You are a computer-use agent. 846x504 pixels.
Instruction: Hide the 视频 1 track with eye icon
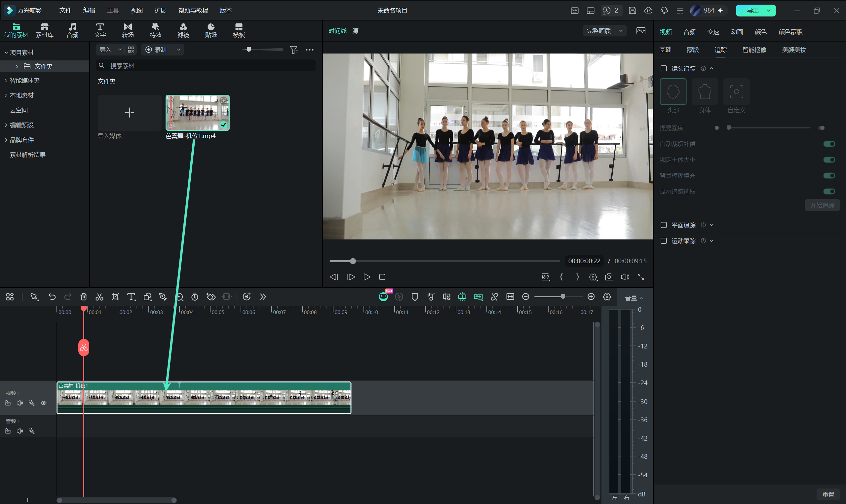[44, 403]
